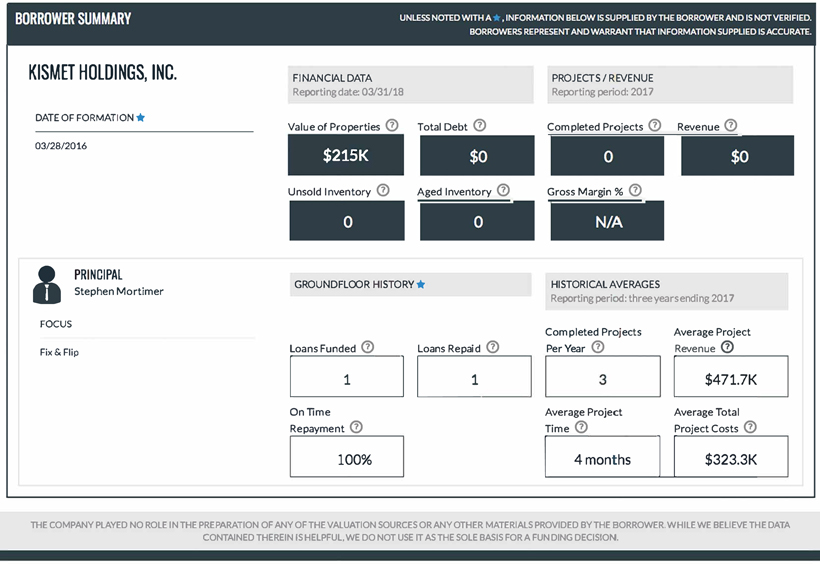The width and height of the screenshot is (820, 564).
Task: Open On Time Repayment help icon
Action: tap(356, 427)
